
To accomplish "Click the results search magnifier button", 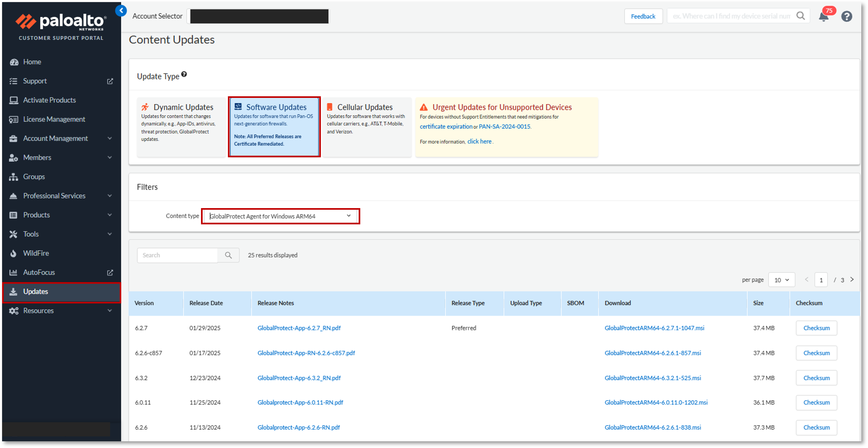I will (x=228, y=255).
